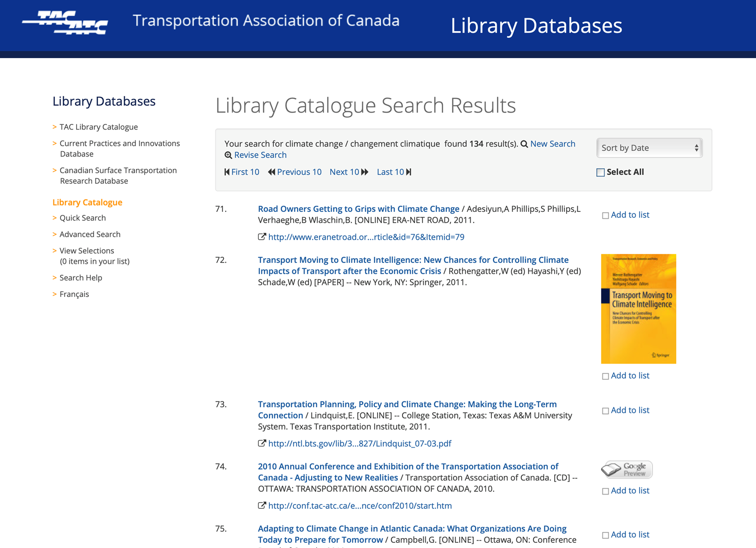
Task: Click the New Search magnifier icon
Action: [524, 144]
